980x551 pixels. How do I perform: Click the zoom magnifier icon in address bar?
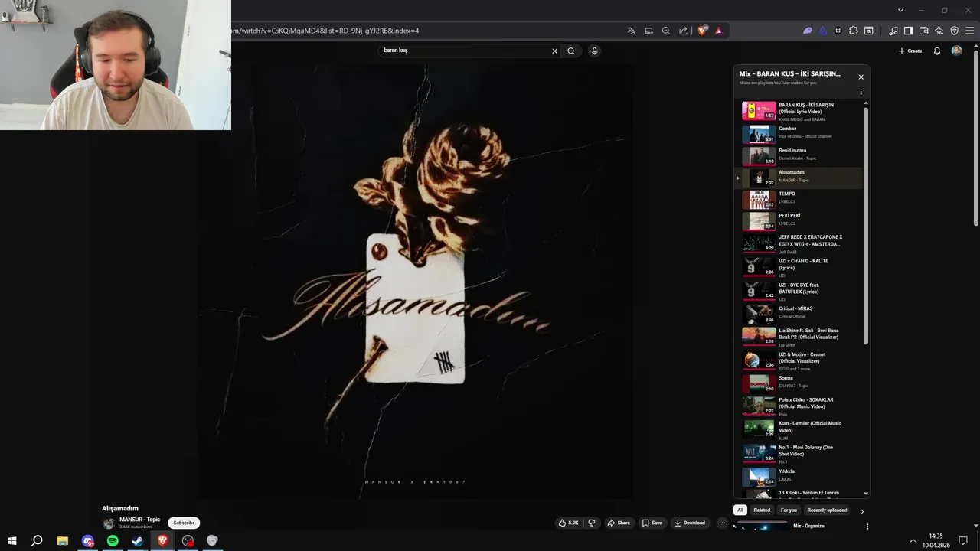666,31
